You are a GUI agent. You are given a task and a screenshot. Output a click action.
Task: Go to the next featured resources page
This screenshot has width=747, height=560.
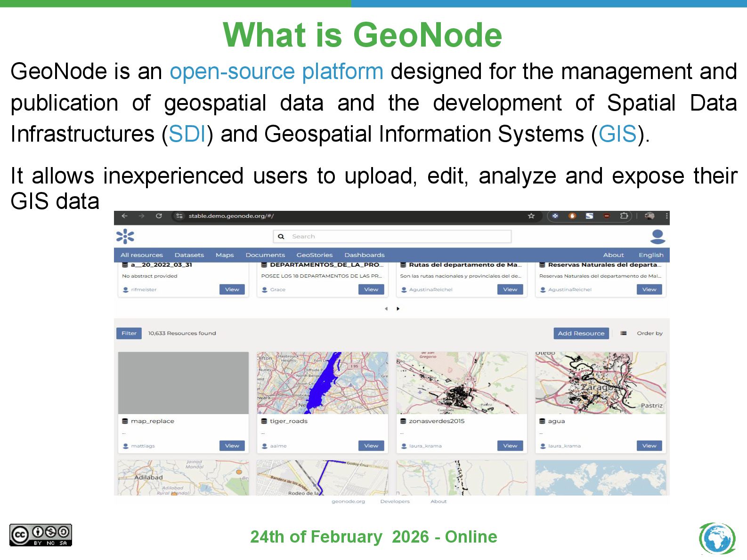point(398,309)
